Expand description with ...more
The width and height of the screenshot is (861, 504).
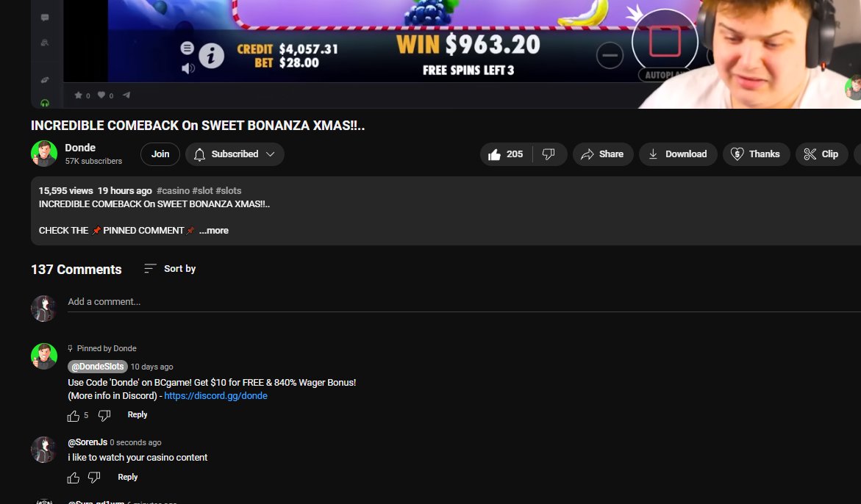pyautogui.click(x=214, y=231)
